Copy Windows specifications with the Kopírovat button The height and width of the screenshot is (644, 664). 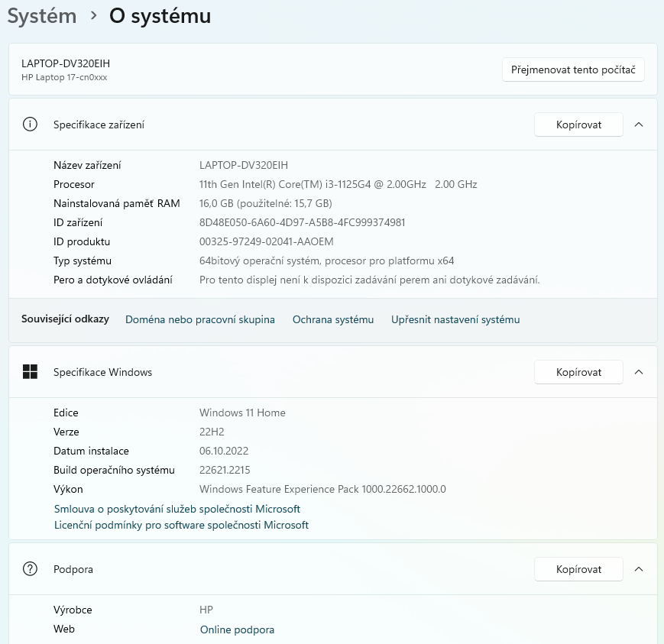click(578, 372)
